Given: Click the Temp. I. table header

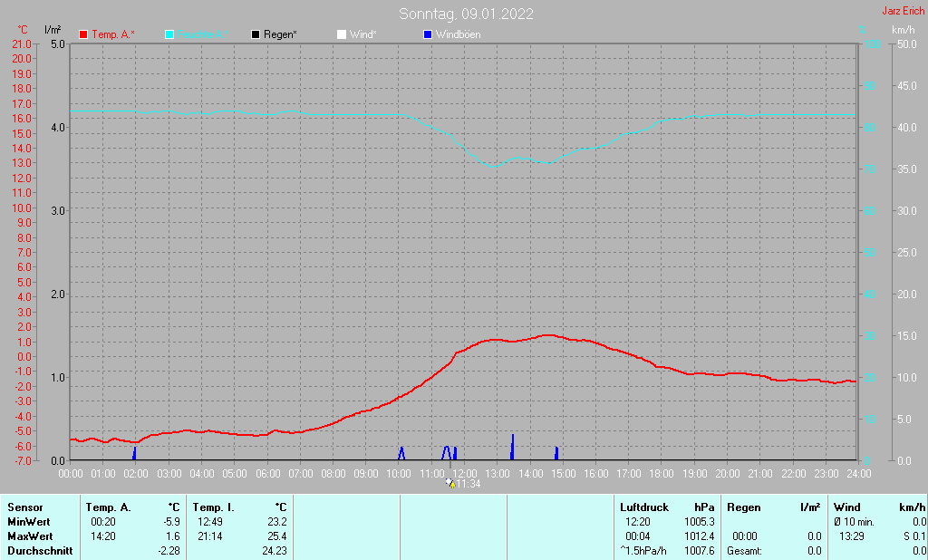Looking at the screenshot, I should (x=213, y=507).
